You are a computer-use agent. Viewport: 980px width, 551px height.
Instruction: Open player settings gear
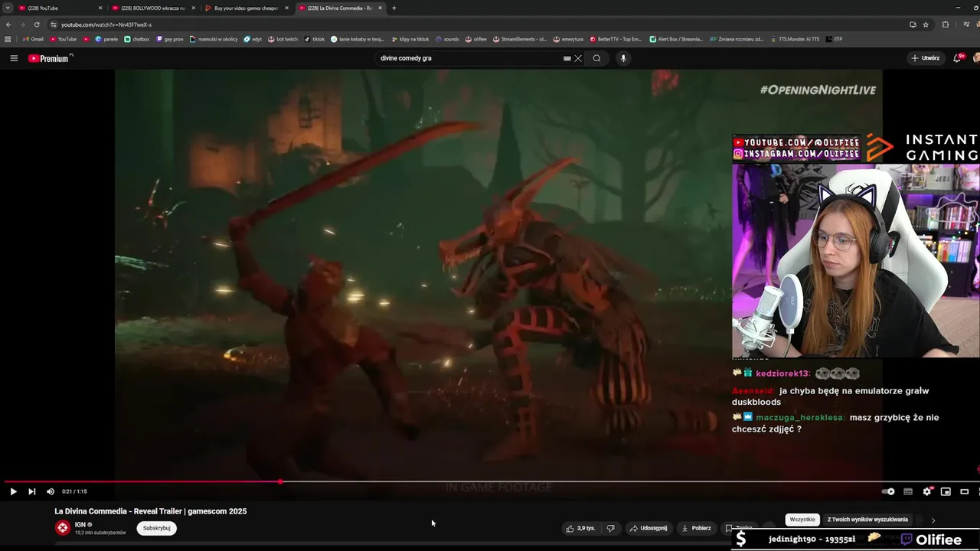point(927,491)
